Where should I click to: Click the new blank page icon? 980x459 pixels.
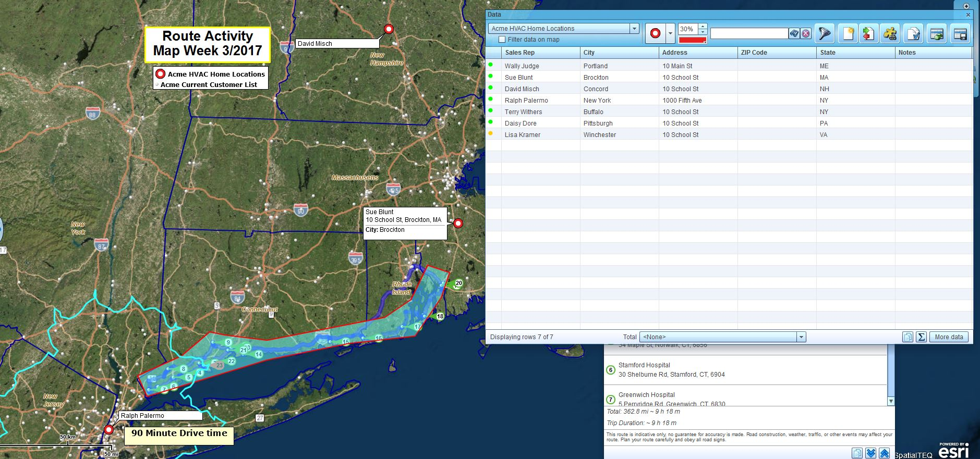pyautogui.click(x=848, y=34)
